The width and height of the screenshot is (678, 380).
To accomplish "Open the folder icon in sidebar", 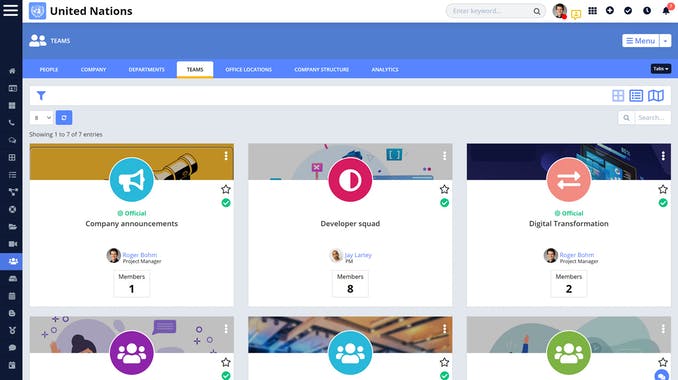I will click(x=12, y=227).
